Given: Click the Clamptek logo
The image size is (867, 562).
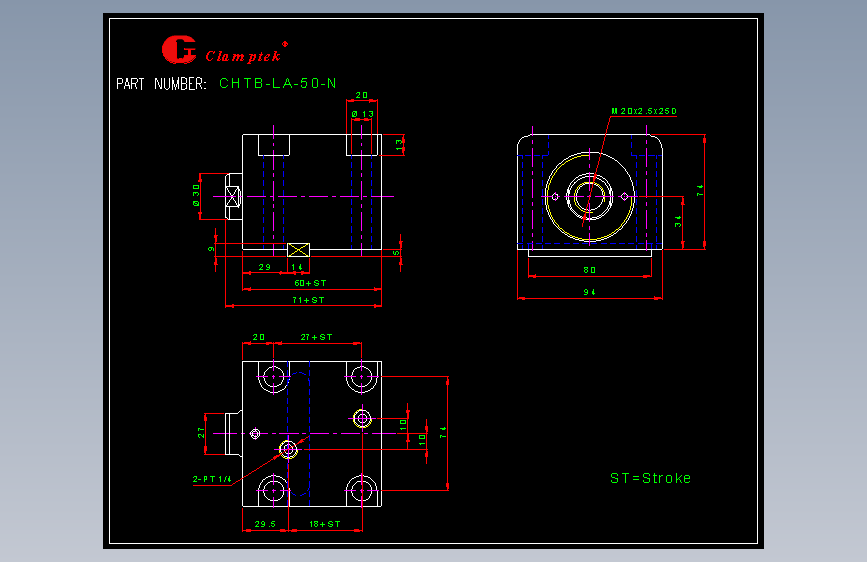Looking at the screenshot, I should (x=224, y=50).
